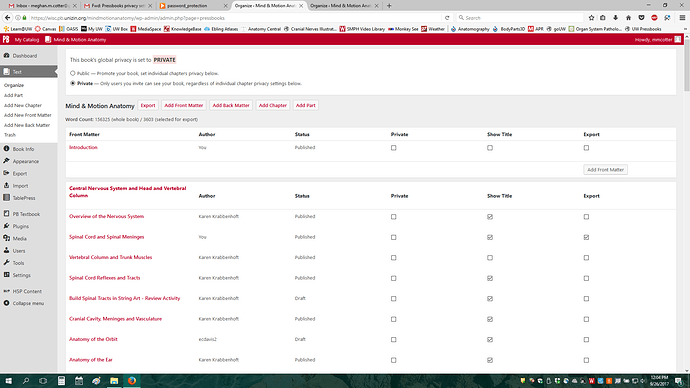
Task: Check Private for Cranial Cavity, Meninges and Vasculature
Action: (x=393, y=319)
